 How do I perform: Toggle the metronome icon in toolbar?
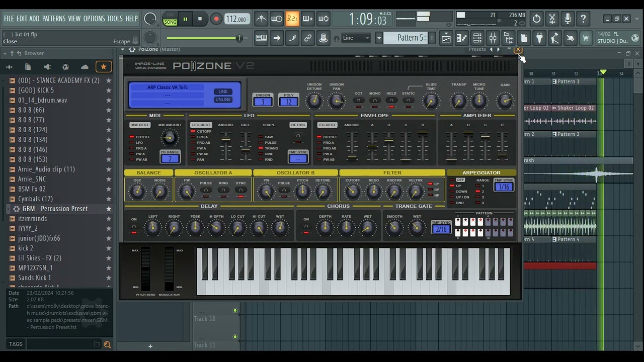[x=261, y=19]
